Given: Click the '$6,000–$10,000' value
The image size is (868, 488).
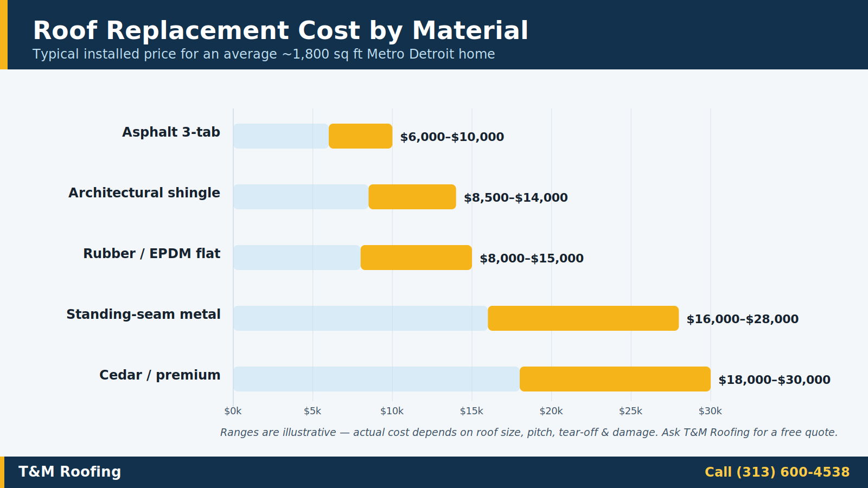Looking at the screenshot, I should pyautogui.click(x=452, y=137).
